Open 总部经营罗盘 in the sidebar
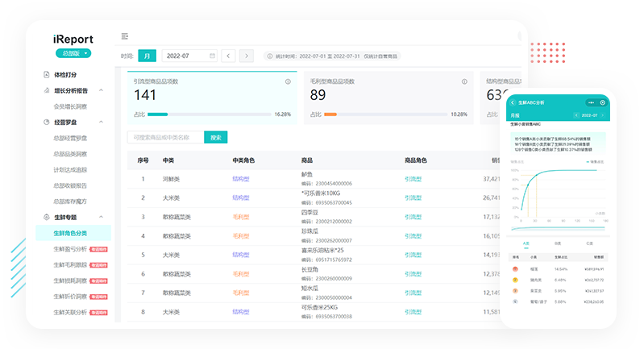The image size is (644, 349). (x=70, y=138)
